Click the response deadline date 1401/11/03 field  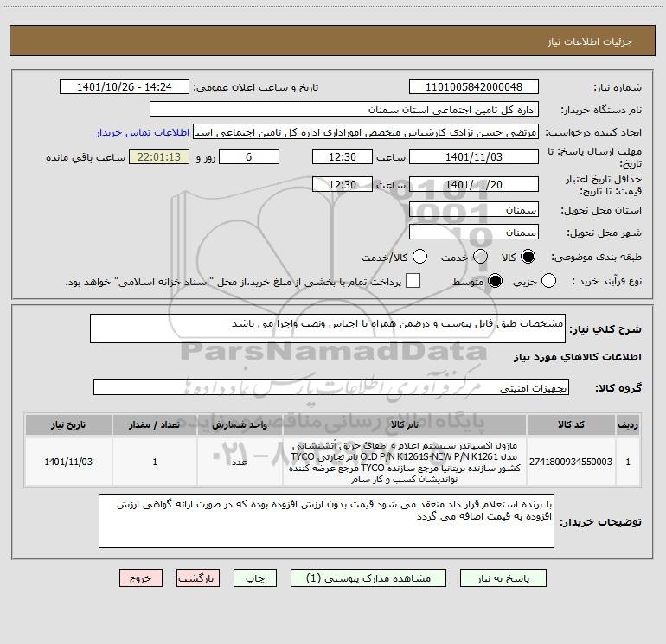(x=474, y=156)
